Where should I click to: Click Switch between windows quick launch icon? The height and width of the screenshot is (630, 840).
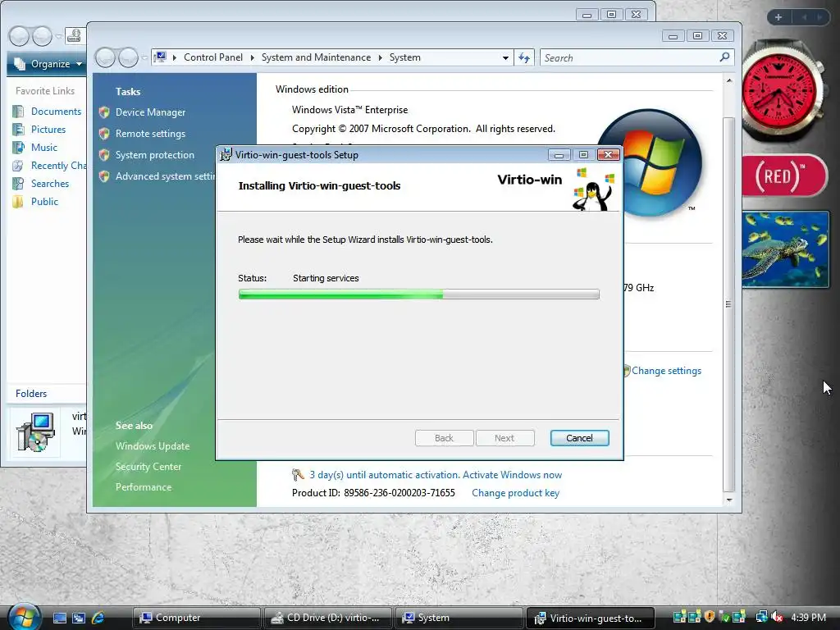(x=79, y=618)
